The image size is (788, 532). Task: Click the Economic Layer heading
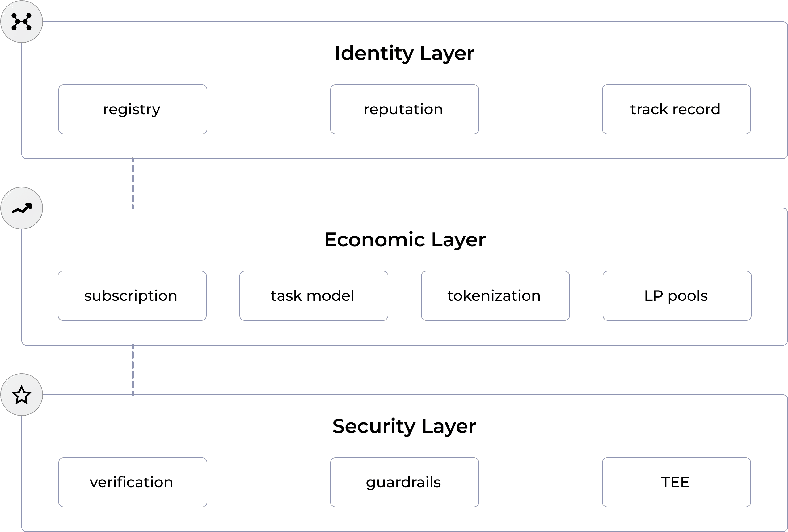(x=405, y=240)
